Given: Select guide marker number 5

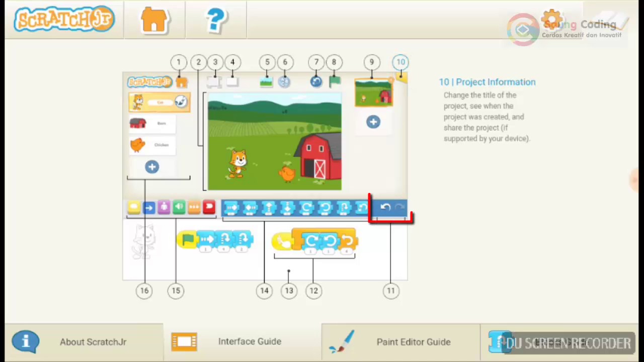Looking at the screenshot, I should [x=267, y=62].
